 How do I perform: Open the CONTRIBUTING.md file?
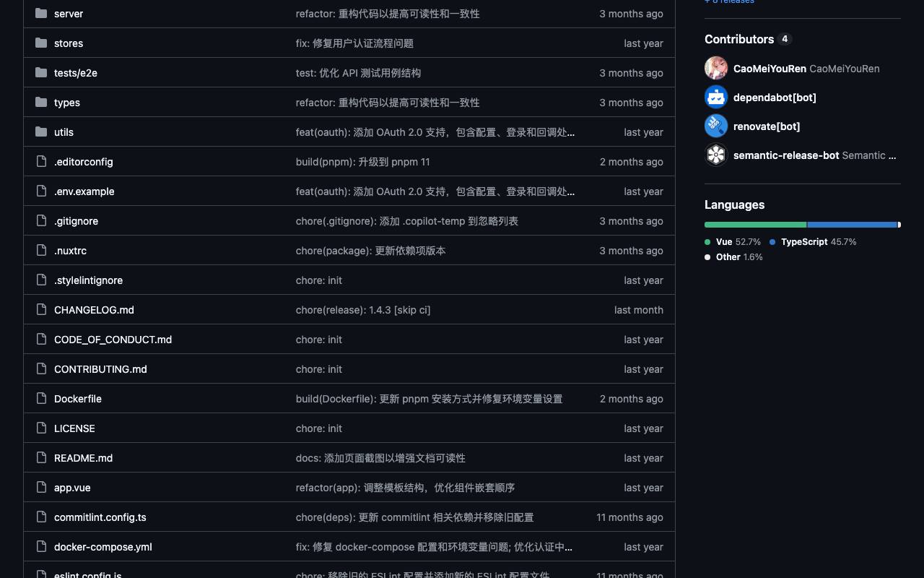pyautogui.click(x=100, y=369)
